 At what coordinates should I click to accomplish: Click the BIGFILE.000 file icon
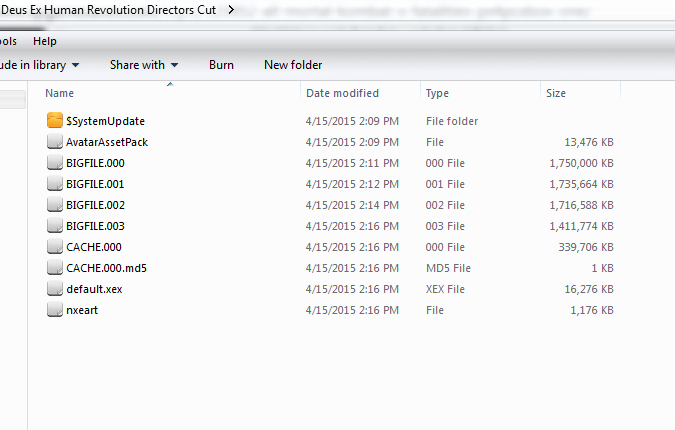(54, 163)
